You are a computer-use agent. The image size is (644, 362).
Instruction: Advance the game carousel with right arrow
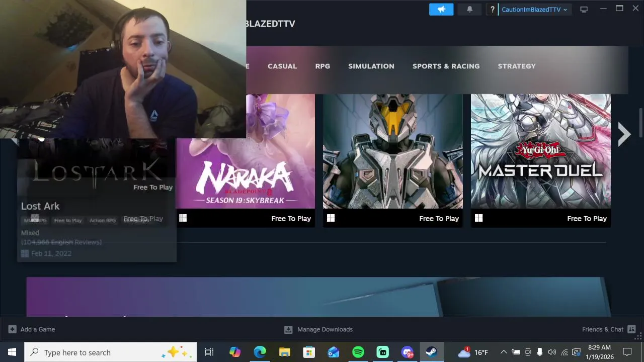coord(624,134)
